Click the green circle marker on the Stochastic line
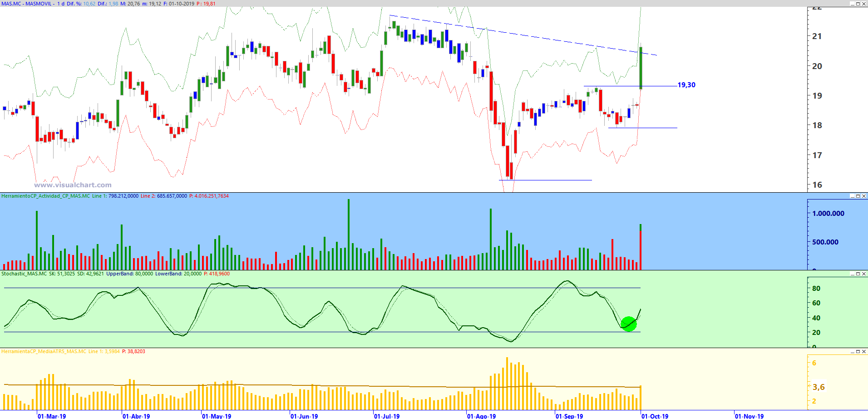Viewport: 868px width, 419px height. click(x=629, y=324)
